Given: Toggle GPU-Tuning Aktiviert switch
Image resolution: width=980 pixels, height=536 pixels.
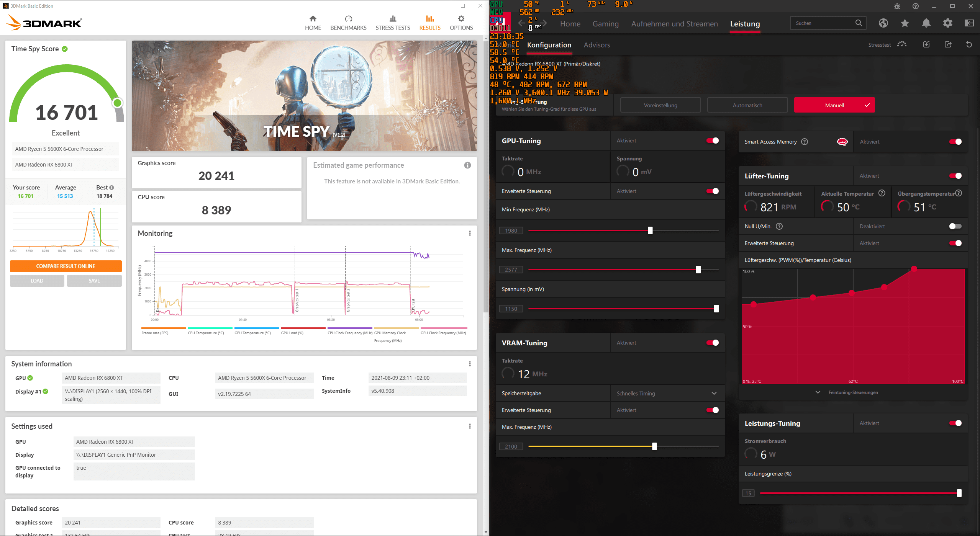Looking at the screenshot, I should [713, 141].
